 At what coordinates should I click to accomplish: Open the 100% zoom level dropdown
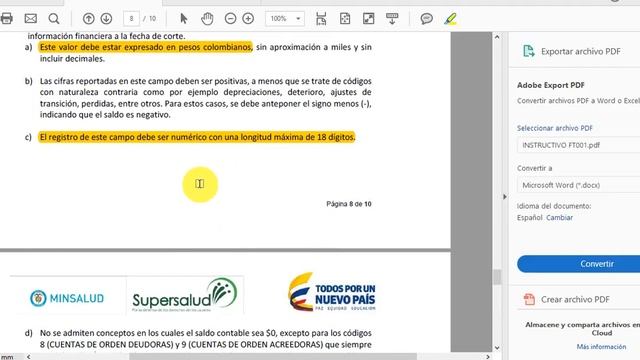[x=285, y=18]
